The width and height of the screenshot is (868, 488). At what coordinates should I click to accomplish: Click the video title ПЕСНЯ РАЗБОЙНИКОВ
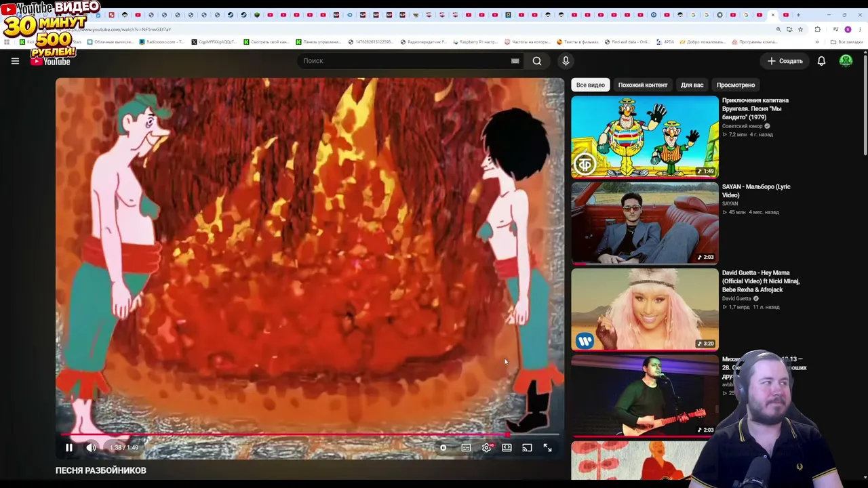point(101,470)
